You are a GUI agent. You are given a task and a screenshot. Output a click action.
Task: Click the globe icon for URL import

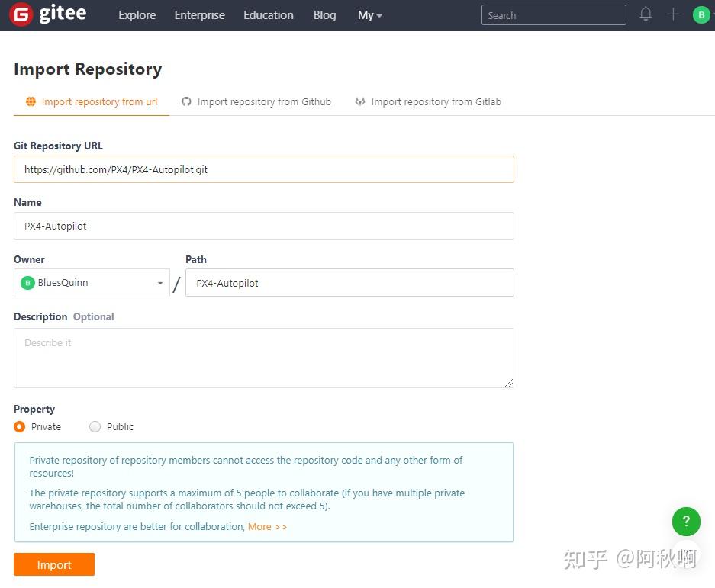(x=31, y=101)
